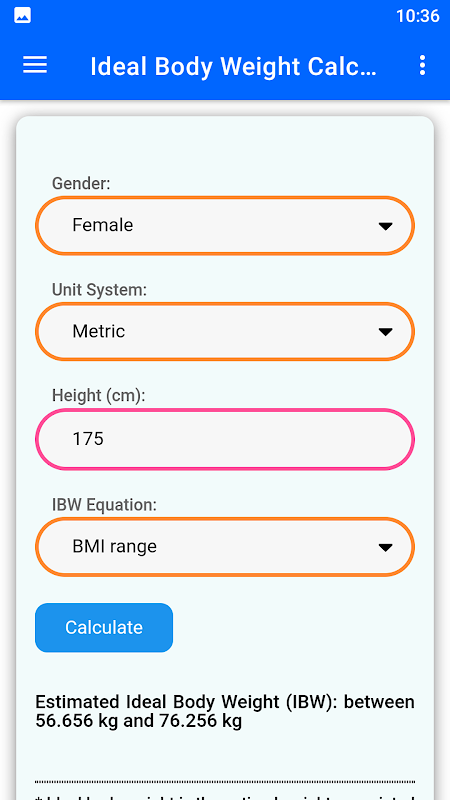Click the IBW Equation dropdown arrow
450x800 pixels.
point(385,547)
